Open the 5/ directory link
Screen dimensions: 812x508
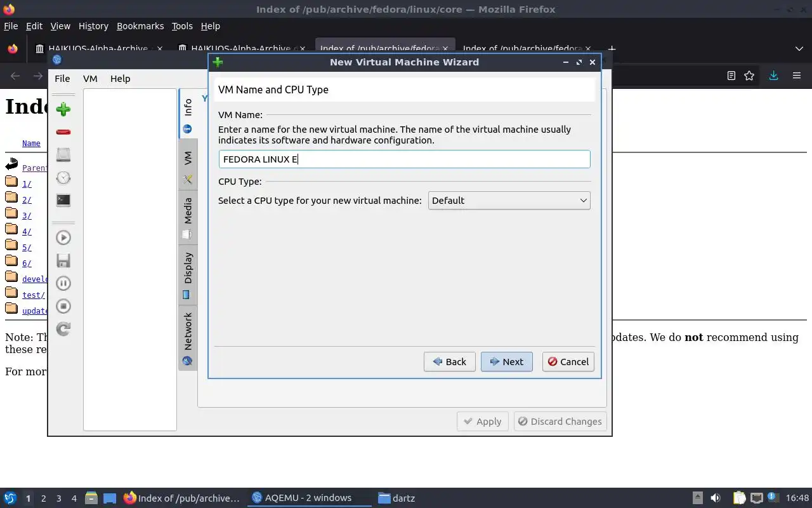[x=27, y=248]
